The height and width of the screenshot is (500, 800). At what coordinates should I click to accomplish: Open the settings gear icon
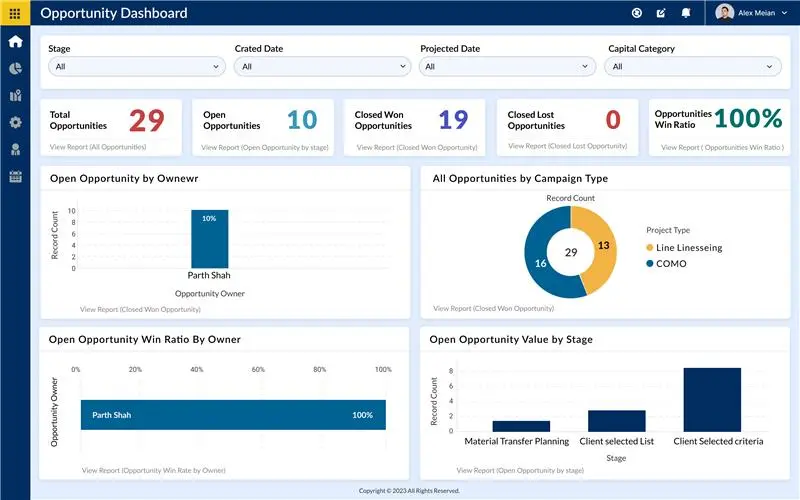coord(15,122)
